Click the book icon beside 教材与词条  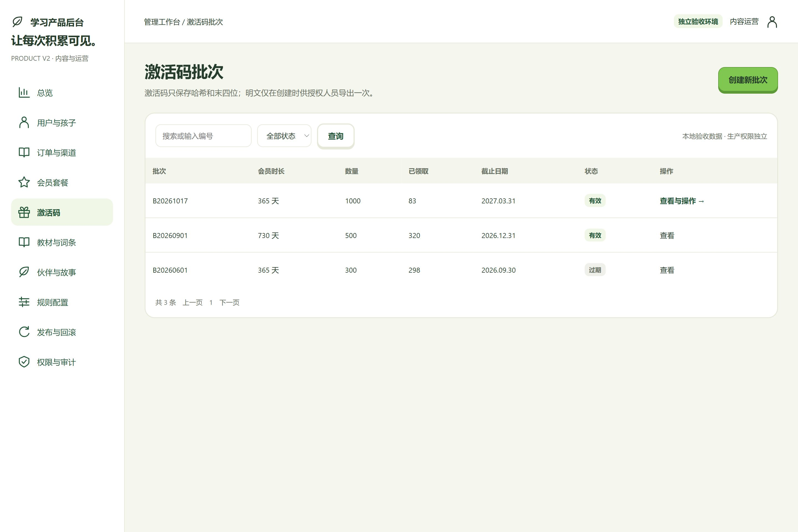pyautogui.click(x=24, y=242)
